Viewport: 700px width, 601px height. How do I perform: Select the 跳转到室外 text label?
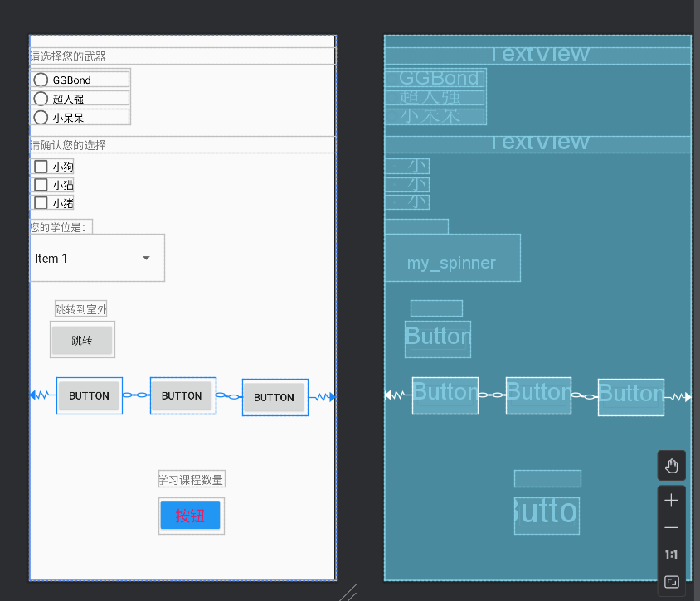pos(80,308)
